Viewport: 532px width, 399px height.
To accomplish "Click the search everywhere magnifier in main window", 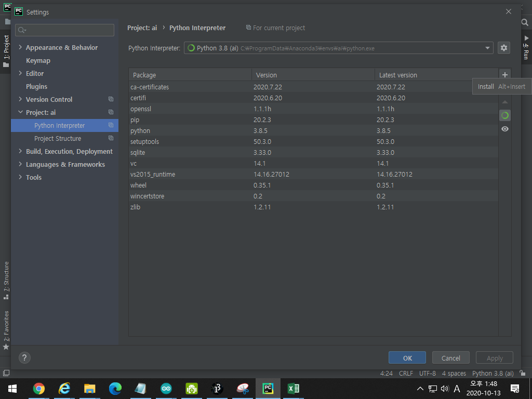I will point(525,22).
